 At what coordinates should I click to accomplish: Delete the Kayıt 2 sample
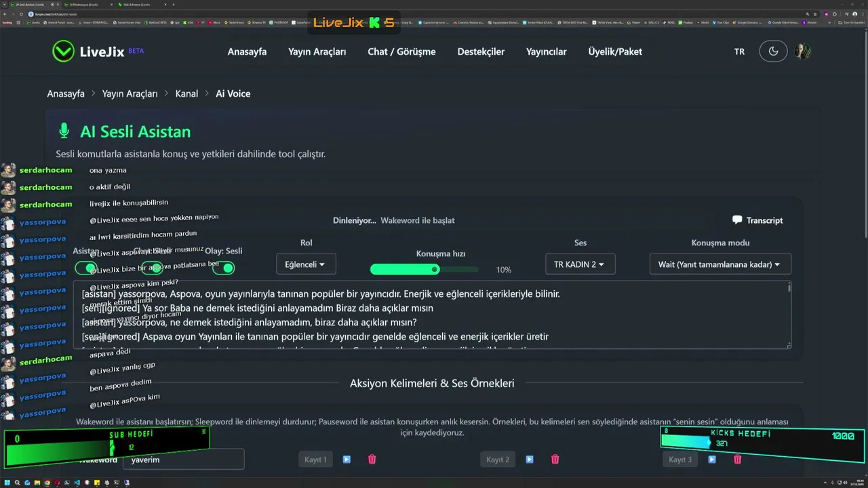click(555, 459)
